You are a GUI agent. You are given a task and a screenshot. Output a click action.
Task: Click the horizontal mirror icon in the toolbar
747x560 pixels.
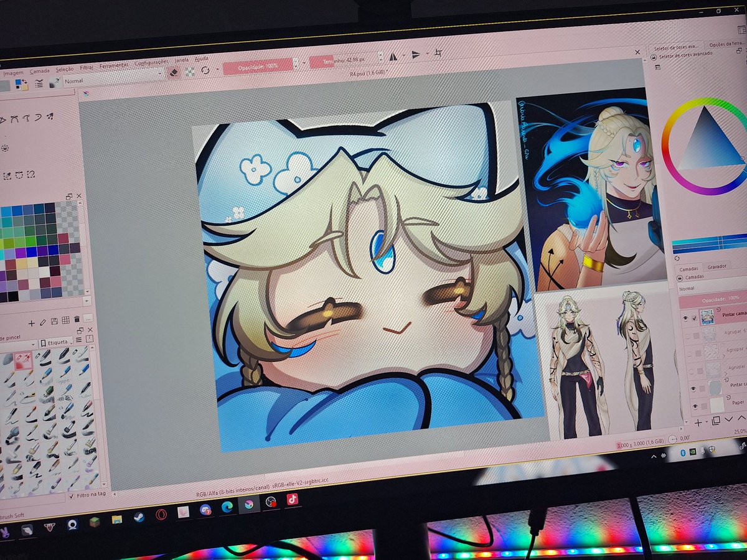click(393, 56)
